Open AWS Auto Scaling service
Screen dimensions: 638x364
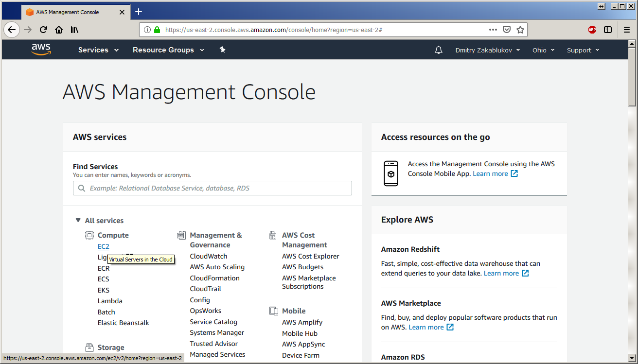click(x=217, y=267)
